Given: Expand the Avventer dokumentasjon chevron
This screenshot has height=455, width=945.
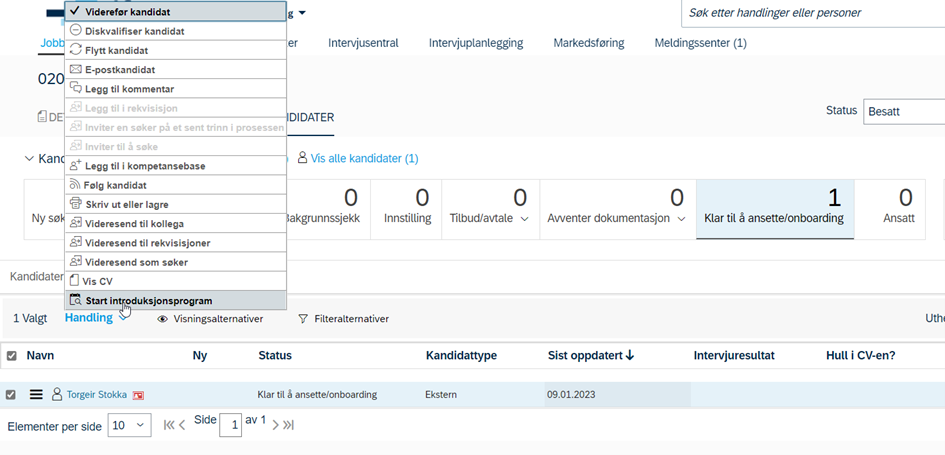Looking at the screenshot, I should 682,219.
